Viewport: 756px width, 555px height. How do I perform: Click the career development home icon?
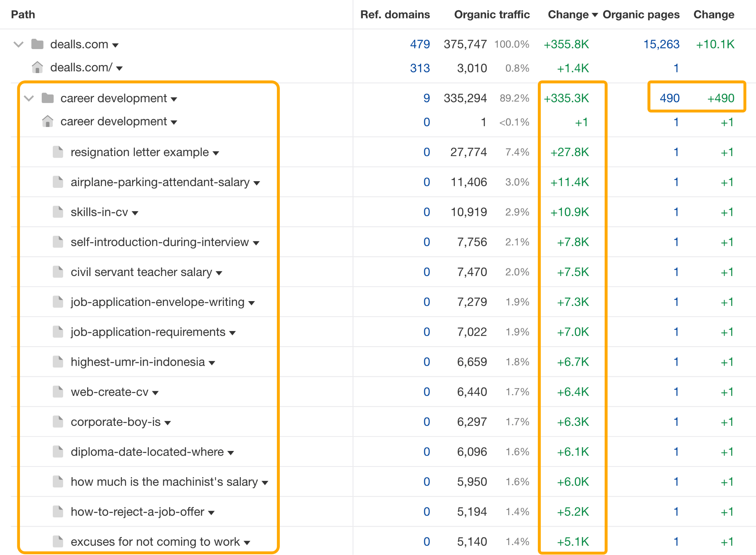(x=48, y=121)
